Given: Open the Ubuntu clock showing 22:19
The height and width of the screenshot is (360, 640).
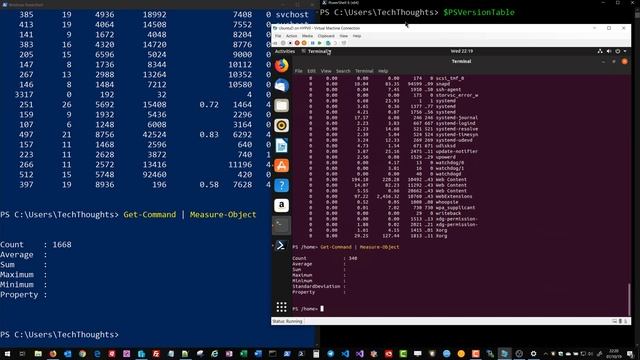Looking at the screenshot, I should [x=462, y=51].
